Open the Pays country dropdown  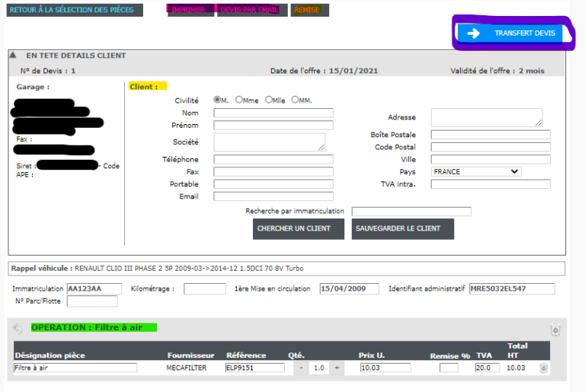pyautogui.click(x=476, y=172)
